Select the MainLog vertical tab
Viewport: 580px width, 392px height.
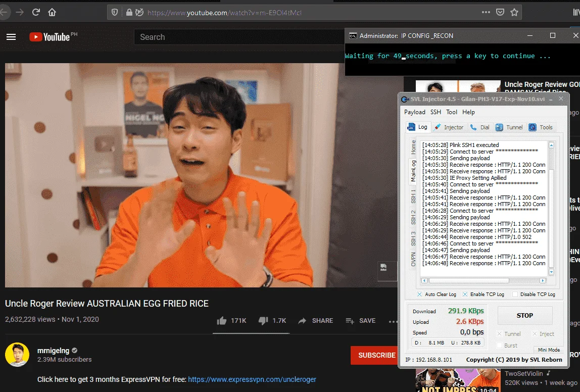413,171
